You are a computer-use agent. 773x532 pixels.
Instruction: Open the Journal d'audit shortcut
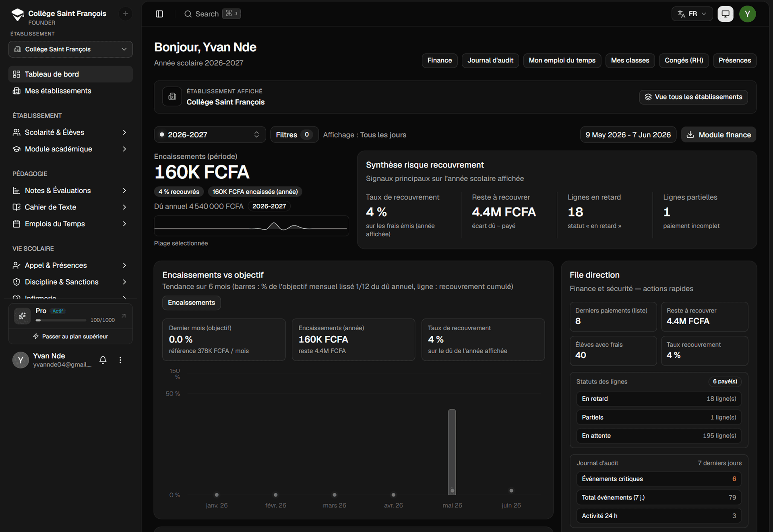pos(490,60)
